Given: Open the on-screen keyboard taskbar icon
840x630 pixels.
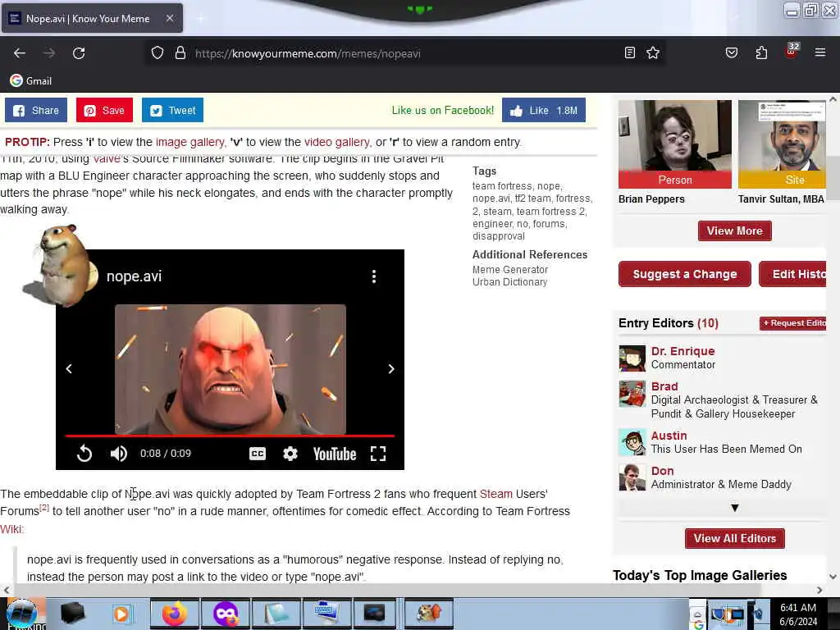Looking at the screenshot, I should click(x=327, y=614).
